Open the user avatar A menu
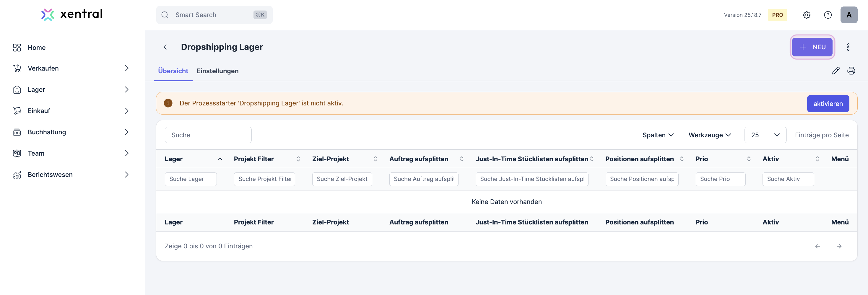 [x=849, y=15]
